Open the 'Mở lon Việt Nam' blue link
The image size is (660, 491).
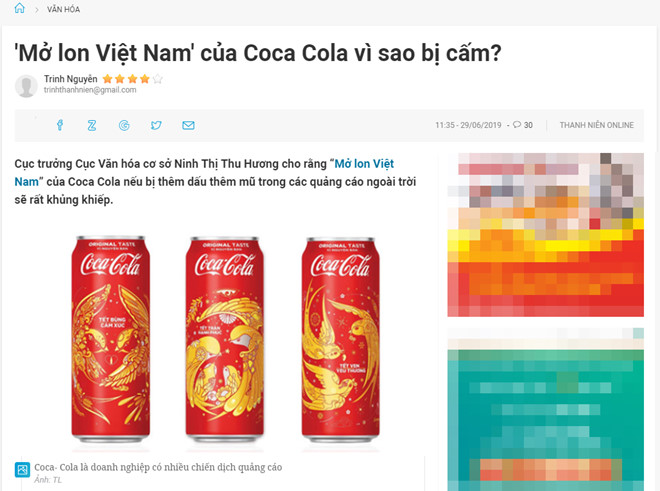[x=204, y=173]
